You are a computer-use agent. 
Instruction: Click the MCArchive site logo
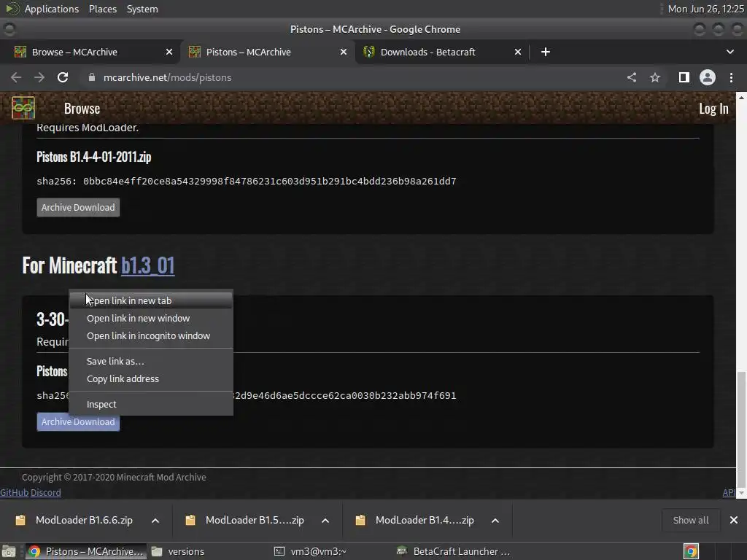pyautogui.click(x=23, y=108)
